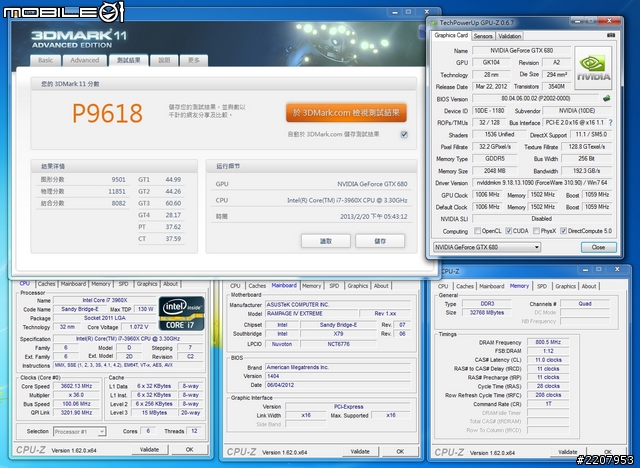Screen dimensions: 640x468
Task: Click the GPU Clock 1006 MHz value
Action: [488, 195]
